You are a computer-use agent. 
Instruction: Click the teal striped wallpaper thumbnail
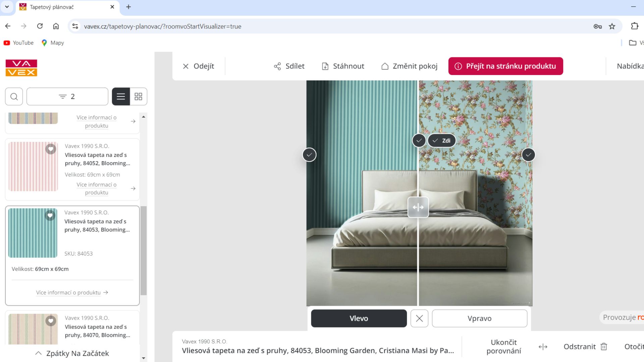click(x=33, y=233)
